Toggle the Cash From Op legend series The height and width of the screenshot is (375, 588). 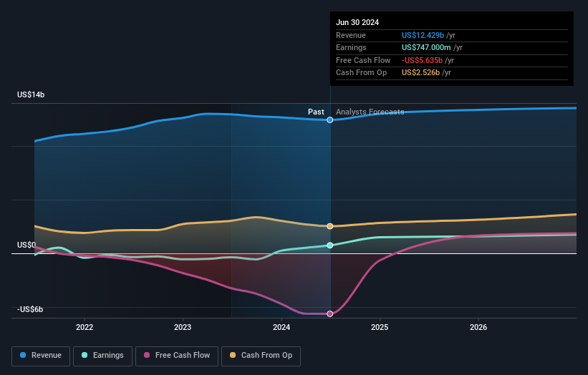pyautogui.click(x=261, y=356)
